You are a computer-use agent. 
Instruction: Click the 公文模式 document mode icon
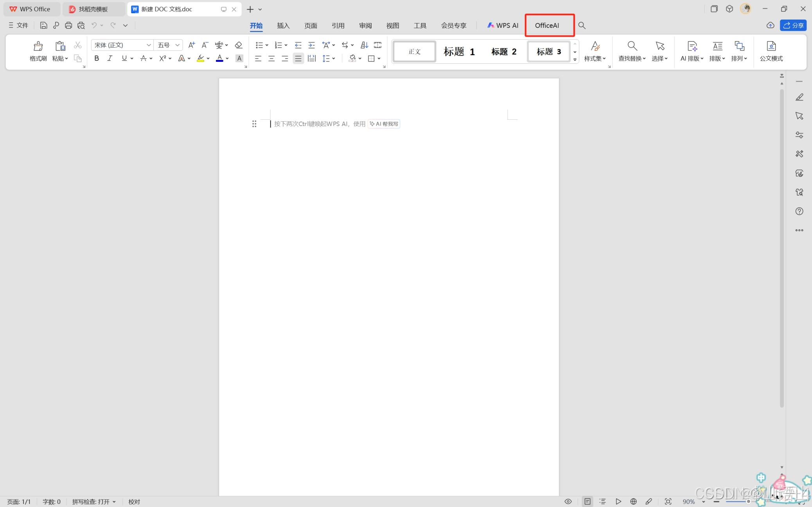point(771,46)
